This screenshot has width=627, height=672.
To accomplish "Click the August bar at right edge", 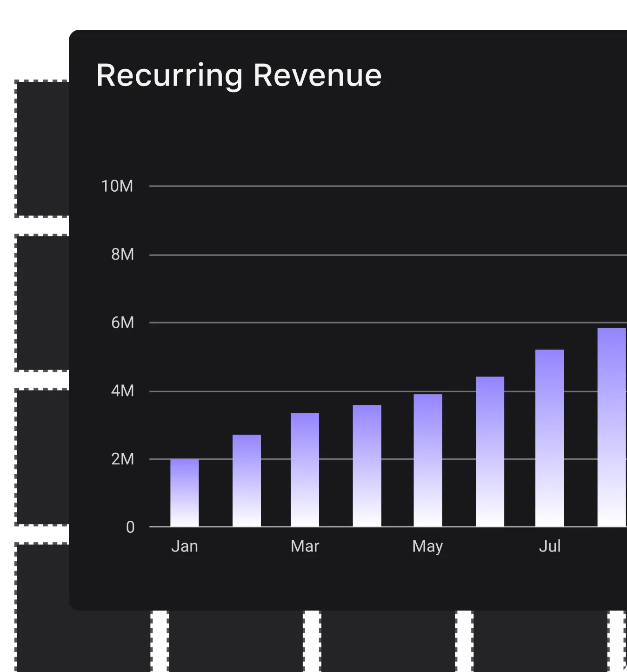I will pyautogui.click(x=612, y=427).
